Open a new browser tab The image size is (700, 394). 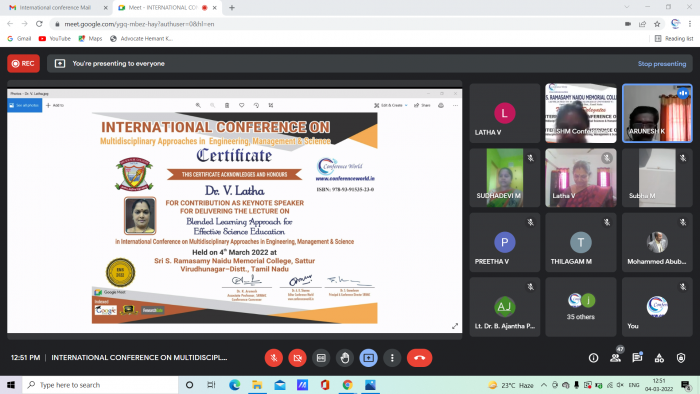pos(232,8)
